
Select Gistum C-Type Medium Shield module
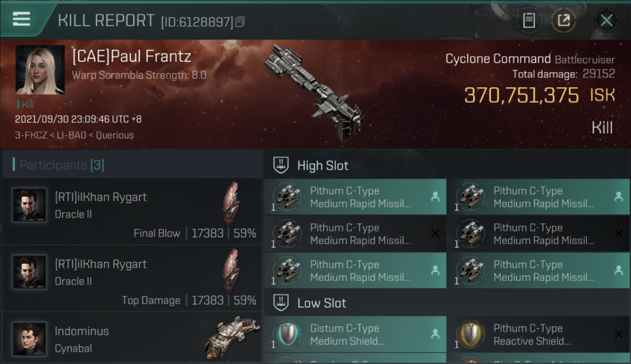355,334
